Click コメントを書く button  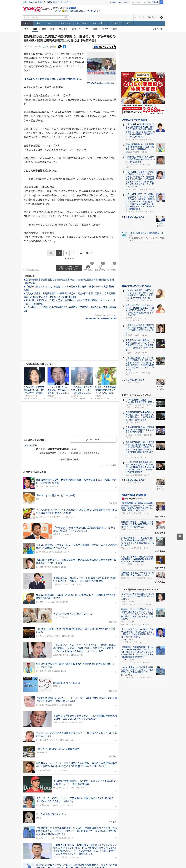tap(93, 440)
